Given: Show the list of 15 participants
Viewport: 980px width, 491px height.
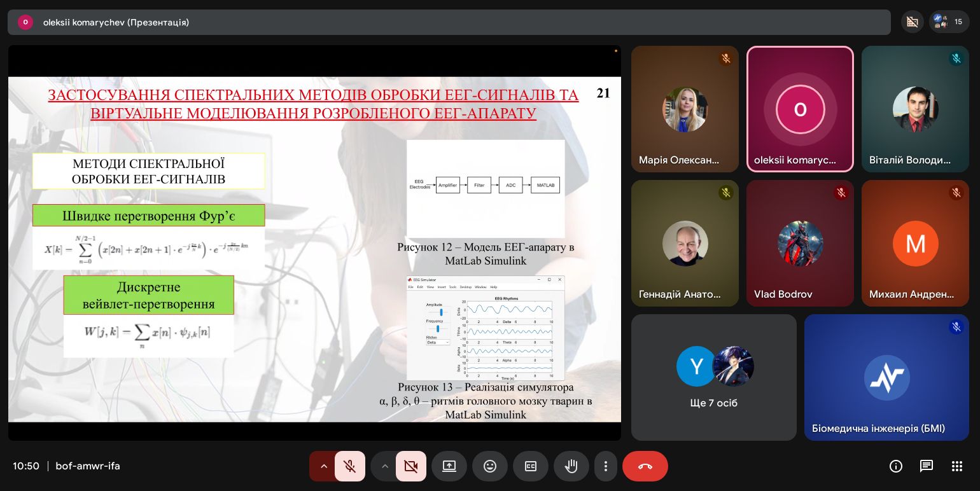Looking at the screenshot, I should [x=949, y=22].
